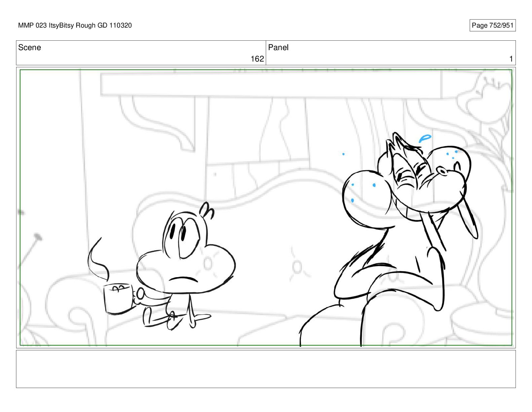
Task: Click the 'Panel' label
Action: coord(278,47)
